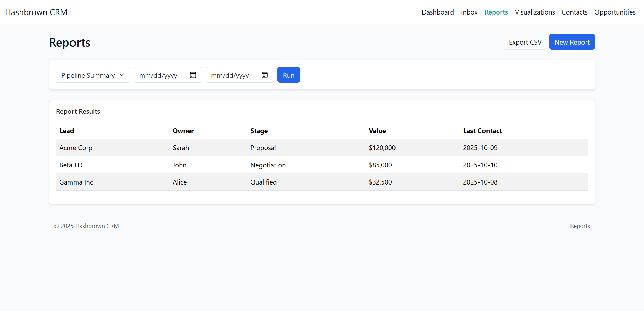This screenshot has width=644, height=311.
Task: Focus the end date input field
Action: coord(230,75)
